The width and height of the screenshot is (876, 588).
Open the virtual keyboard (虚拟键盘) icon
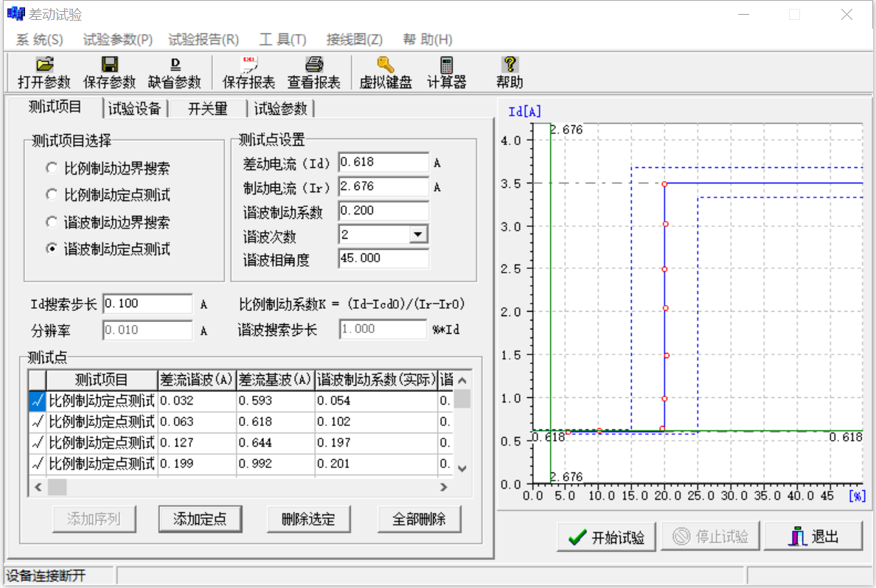click(x=384, y=72)
